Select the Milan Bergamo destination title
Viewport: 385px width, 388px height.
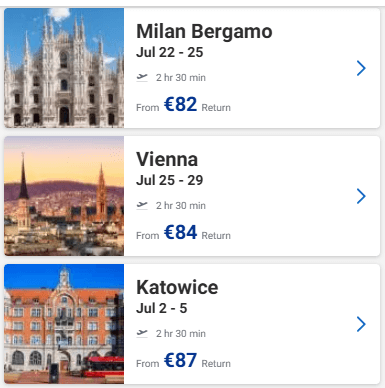204,31
